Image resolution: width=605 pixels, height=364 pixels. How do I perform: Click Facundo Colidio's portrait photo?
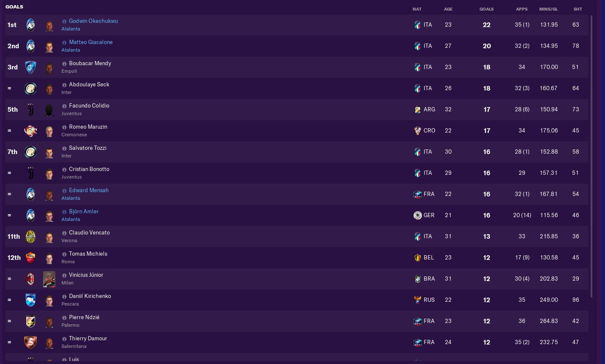pos(49,110)
